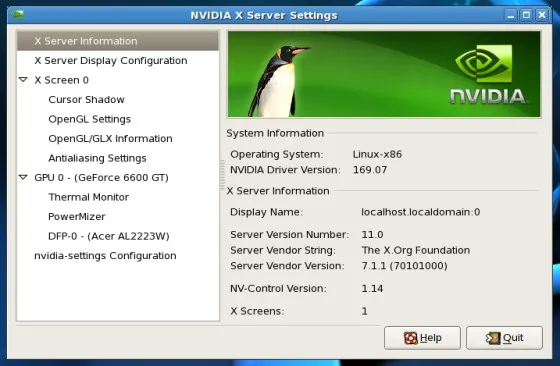Click the Quit button

click(504, 338)
